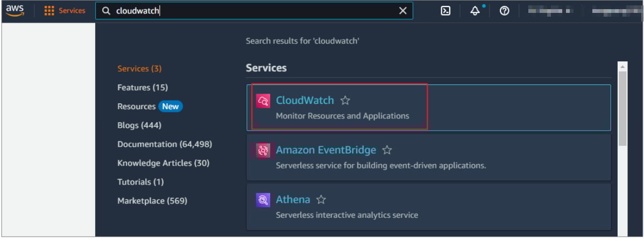This screenshot has width=644, height=241.
Task: Select the Features (15) category
Action: (x=143, y=88)
